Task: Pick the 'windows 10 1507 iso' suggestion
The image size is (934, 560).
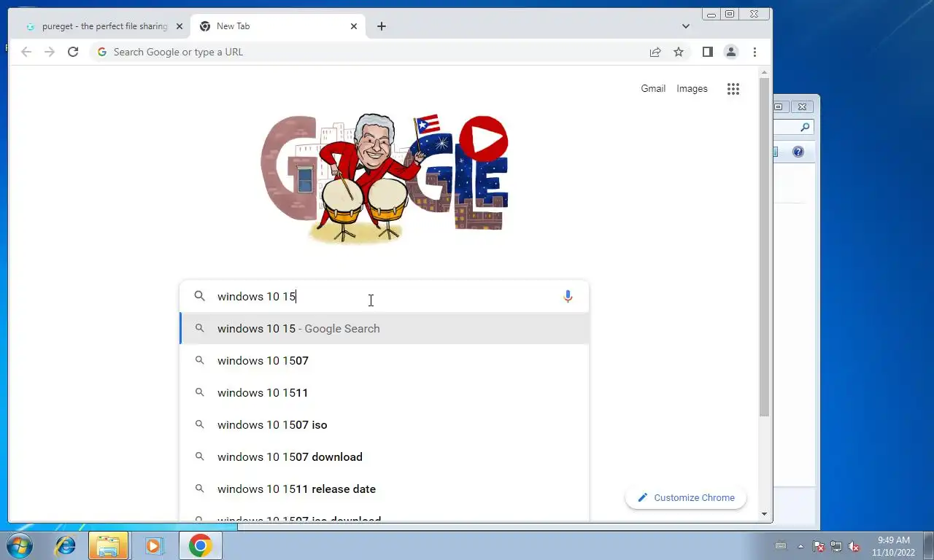Action: click(385, 425)
